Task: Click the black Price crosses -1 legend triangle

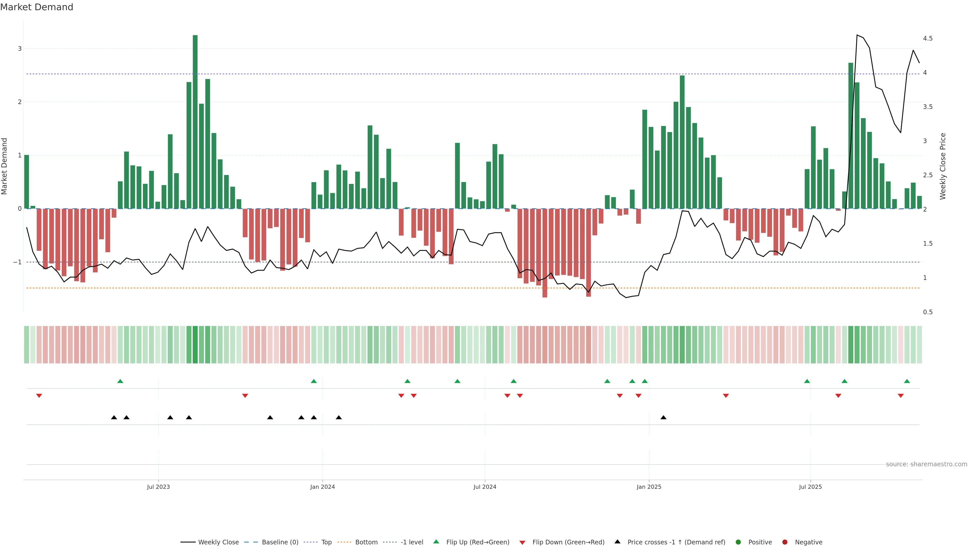Action: 617,542
